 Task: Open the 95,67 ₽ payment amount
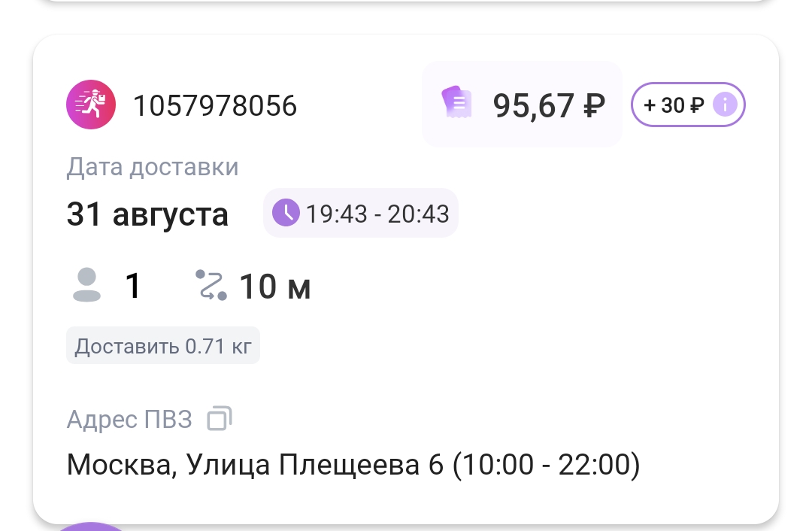pyautogui.click(x=549, y=105)
